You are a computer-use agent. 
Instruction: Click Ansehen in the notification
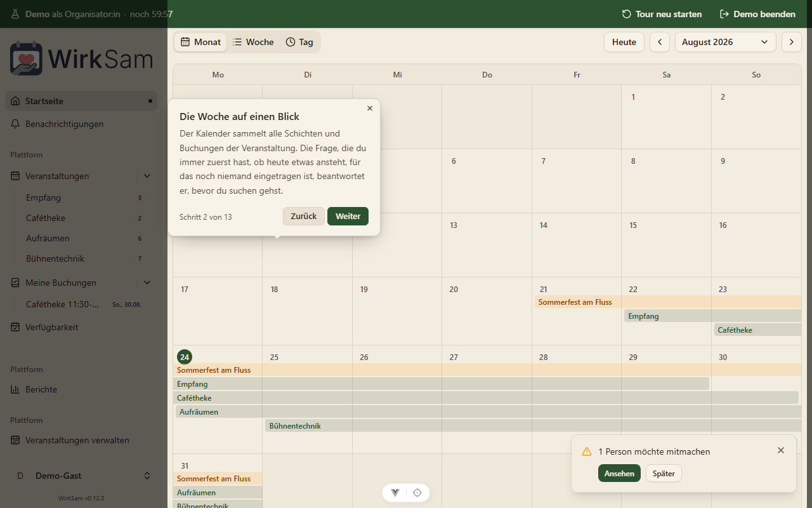619,474
